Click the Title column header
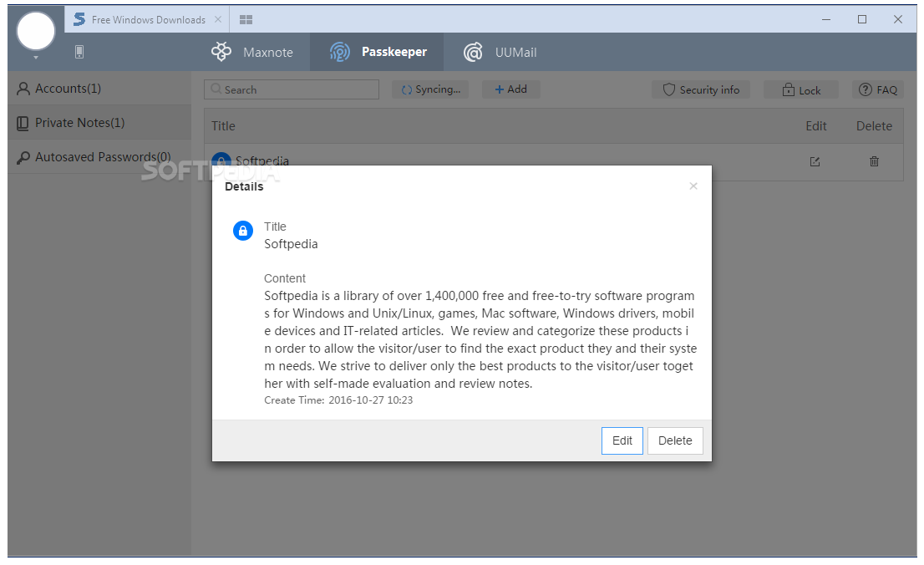This screenshot has height=565, width=924. [223, 126]
